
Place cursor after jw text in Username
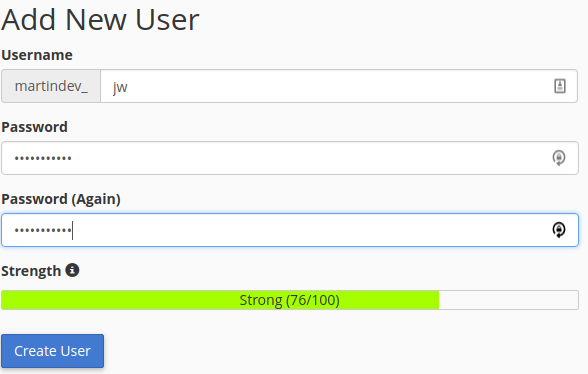click(x=129, y=87)
